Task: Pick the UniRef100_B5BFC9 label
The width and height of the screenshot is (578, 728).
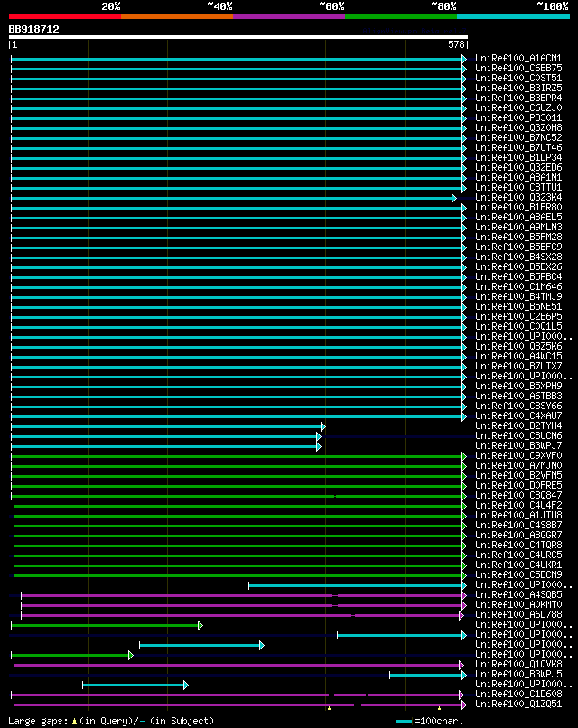Action: (x=518, y=247)
